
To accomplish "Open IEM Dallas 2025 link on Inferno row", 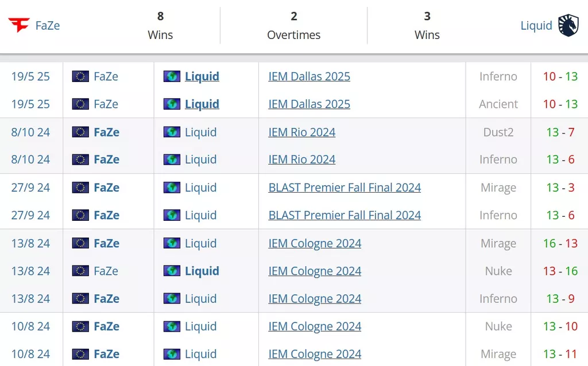I will click(x=309, y=76).
